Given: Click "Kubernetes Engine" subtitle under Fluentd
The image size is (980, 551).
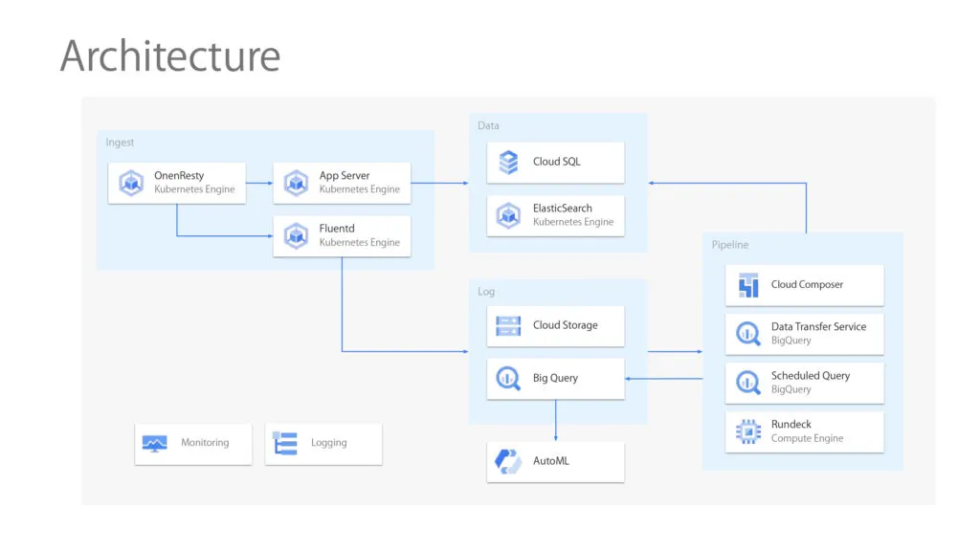Looking at the screenshot, I should pyautogui.click(x=360, y=242).
